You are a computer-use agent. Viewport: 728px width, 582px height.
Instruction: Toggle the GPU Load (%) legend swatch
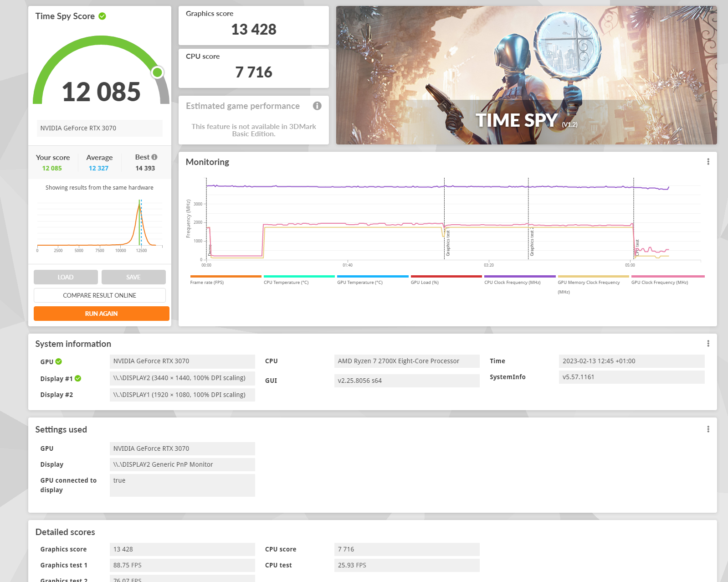pos(446,276)
